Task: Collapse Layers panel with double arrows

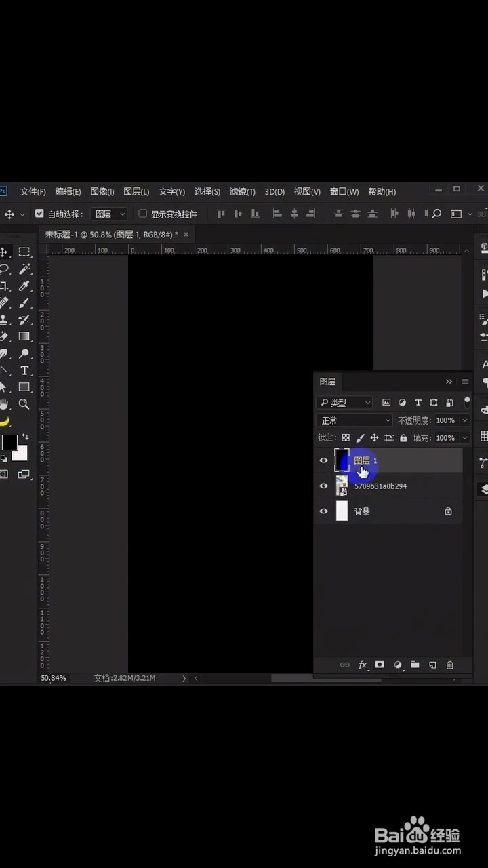Action: [x=449, y=382]
